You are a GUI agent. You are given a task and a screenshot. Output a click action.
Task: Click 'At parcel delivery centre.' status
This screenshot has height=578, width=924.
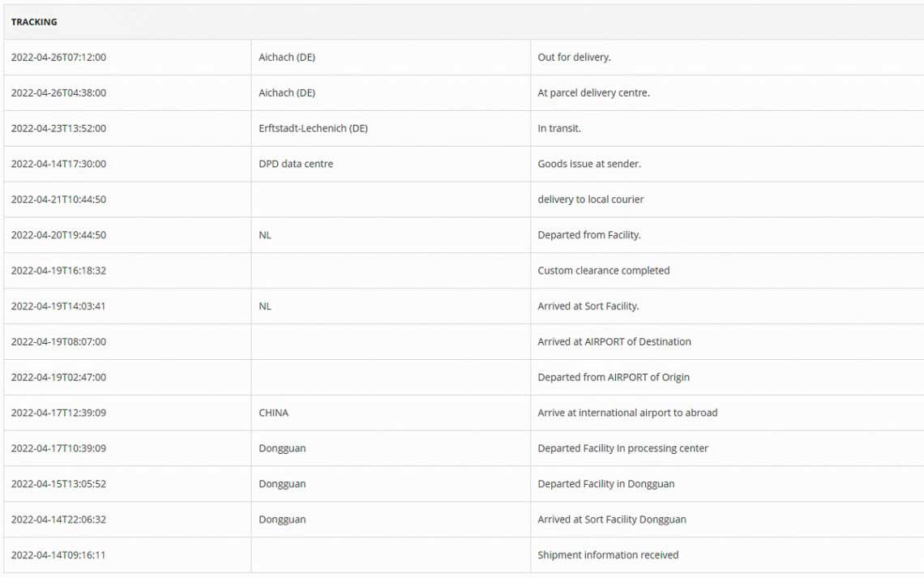point(593,93)
